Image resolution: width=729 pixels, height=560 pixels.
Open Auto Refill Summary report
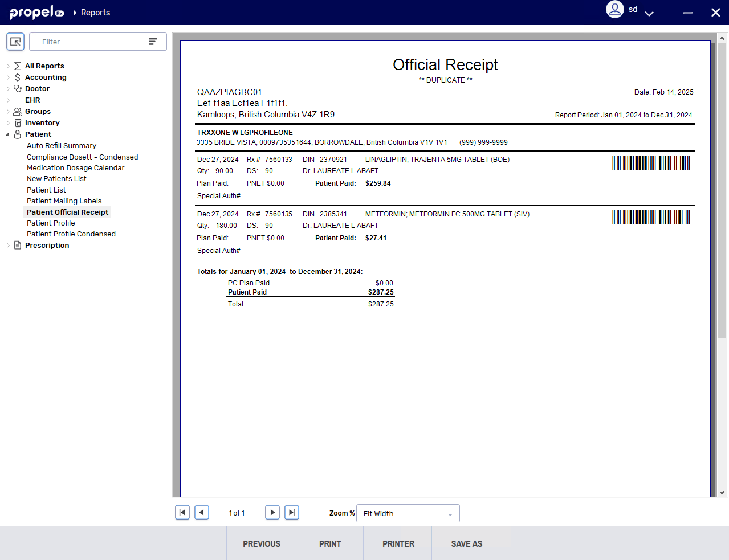coord(62,146)
